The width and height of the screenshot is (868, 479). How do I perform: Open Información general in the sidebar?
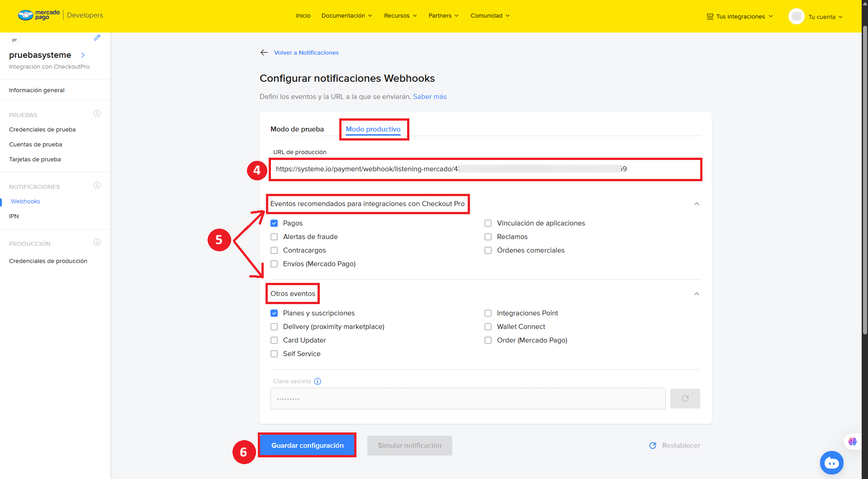coord(37,90)
